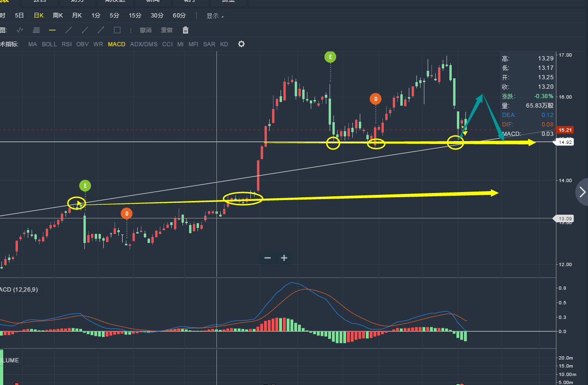
Task: Click the 12.00 price axis label
Action: point(565,264)
